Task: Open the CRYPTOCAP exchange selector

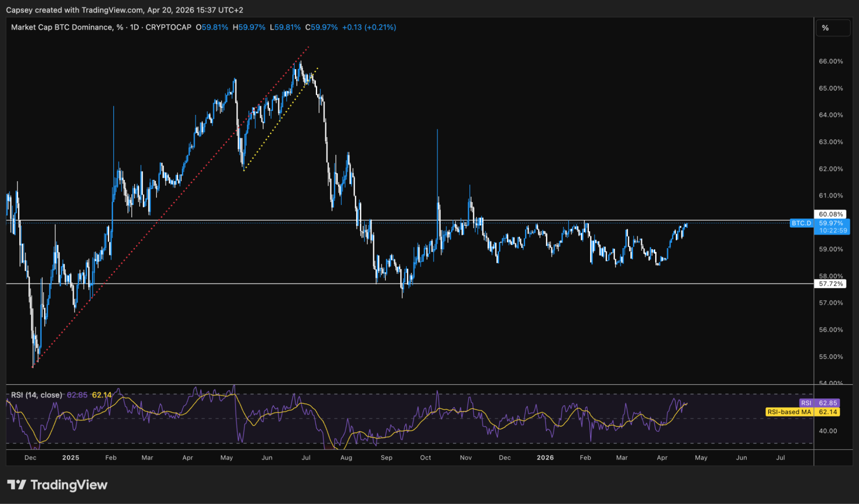Action: pyautogui.click(x=168, y=27)
